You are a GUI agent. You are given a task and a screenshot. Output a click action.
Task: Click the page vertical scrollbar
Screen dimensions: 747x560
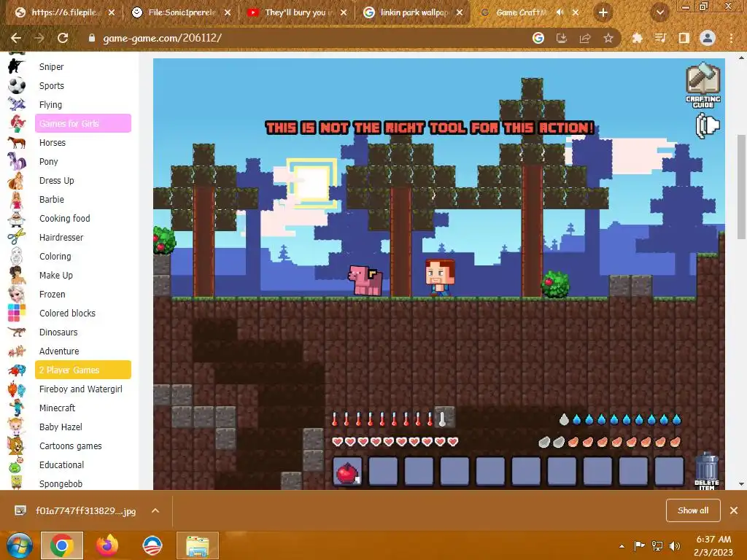[x=741, y=187]
